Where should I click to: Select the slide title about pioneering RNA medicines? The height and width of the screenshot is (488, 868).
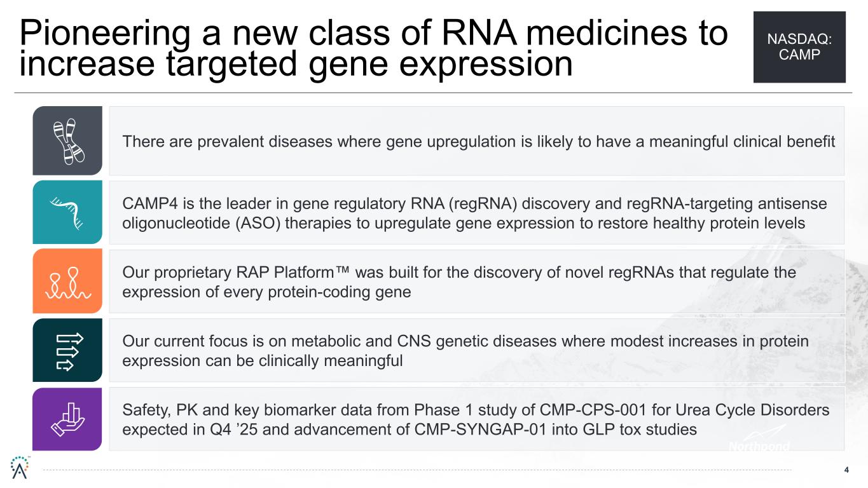(373, 48)
